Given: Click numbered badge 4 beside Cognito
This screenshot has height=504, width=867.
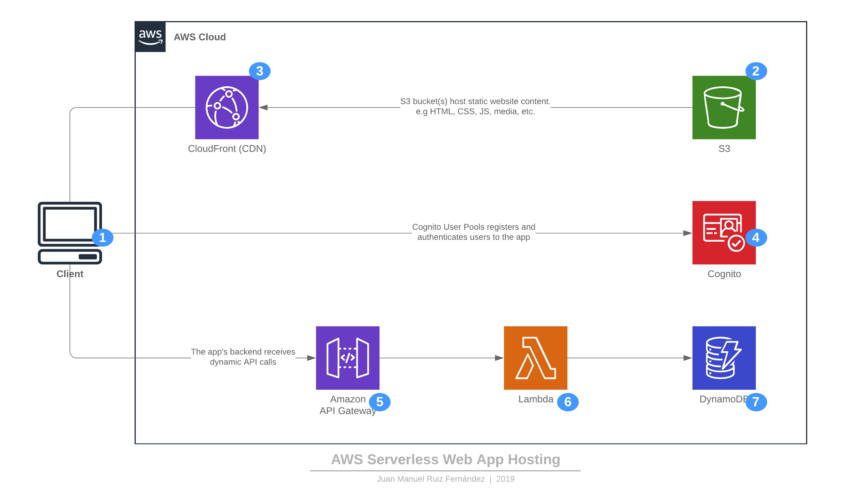Looking at the screenshot, I should click(x=756, y=238).
